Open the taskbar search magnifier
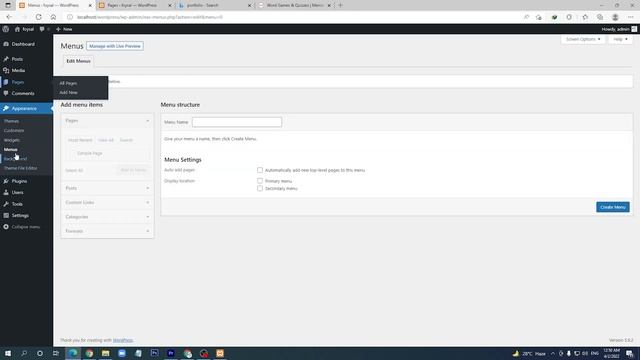Viewport: 640px width, 360px height. [24, 353]
